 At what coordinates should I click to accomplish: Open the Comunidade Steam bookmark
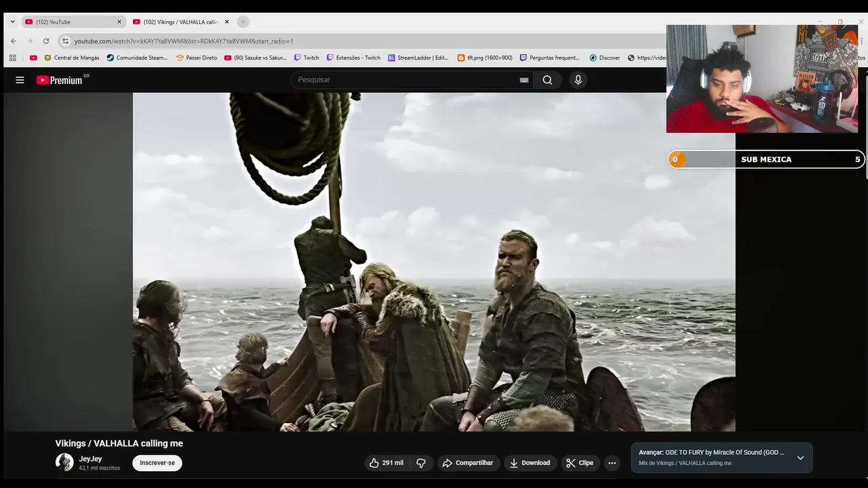[137, 58]
